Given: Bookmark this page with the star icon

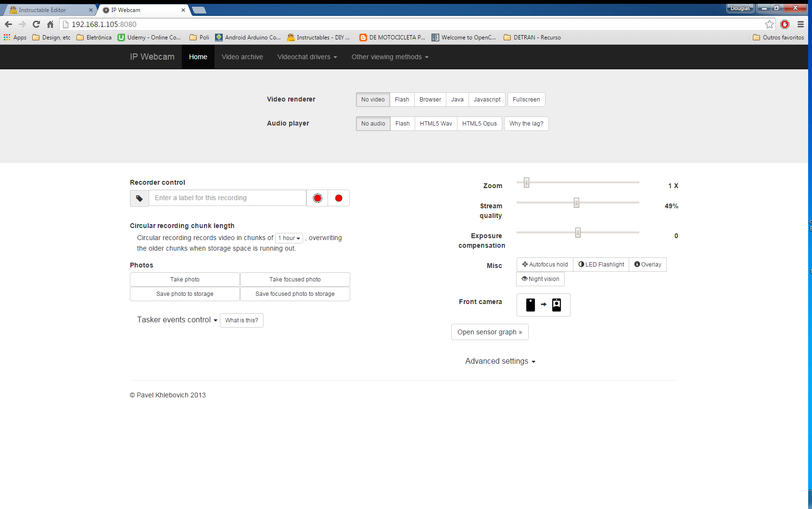Looking at the screenshot, I should click(x=770, y=24).
